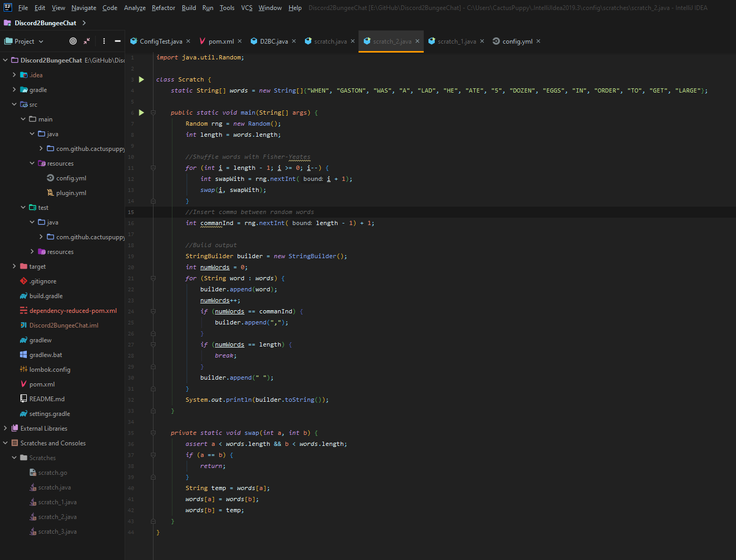The height and width of the screenshot is (560, 736).
Task: Expand the .idea folder
Action: (x=14, y=75)
